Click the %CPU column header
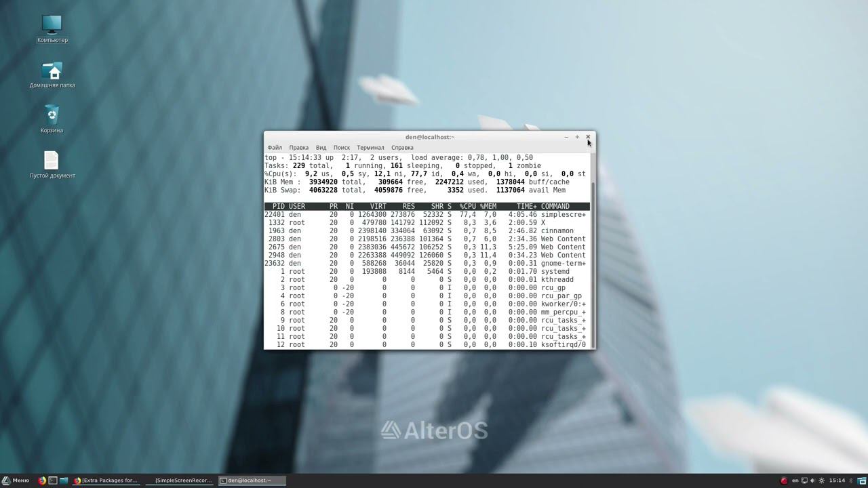This screenshot has width=868, height=488. (x=467, y=206)
